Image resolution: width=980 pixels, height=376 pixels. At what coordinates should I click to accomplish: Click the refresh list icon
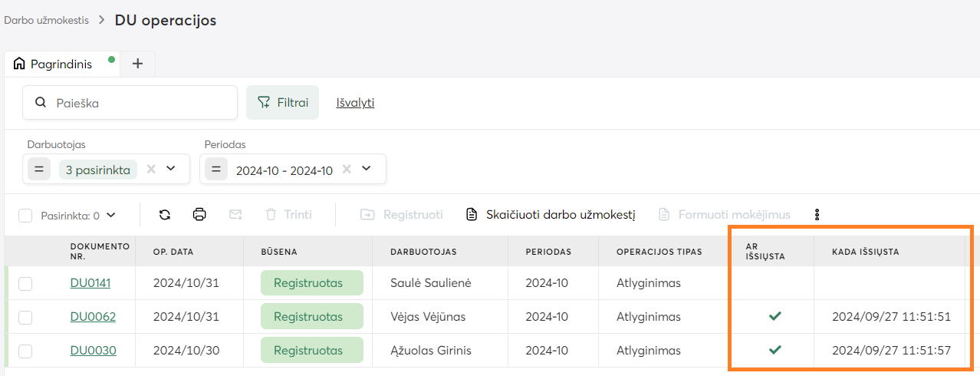165,215
